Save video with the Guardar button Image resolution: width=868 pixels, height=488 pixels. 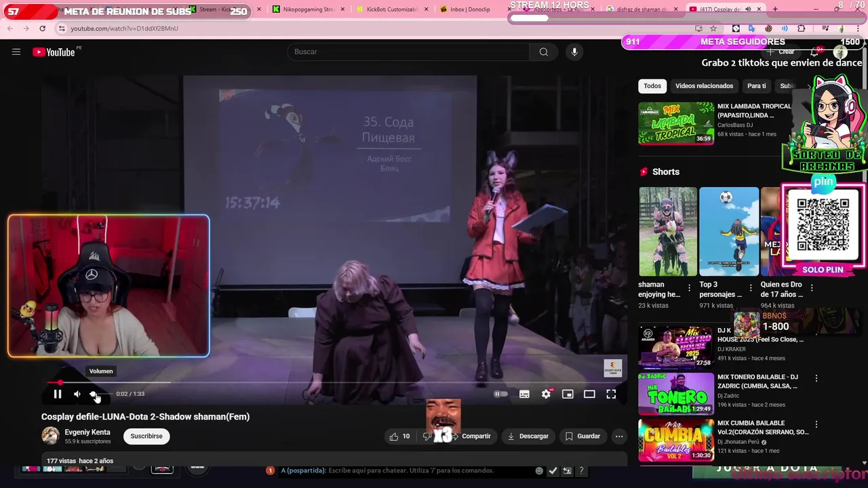(583, 436)
